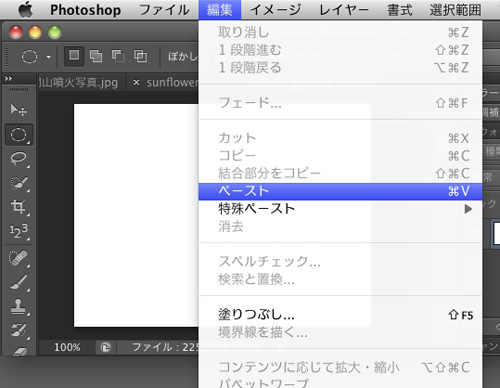Enable Subtract from Selection mode

[x=118, y=56]
